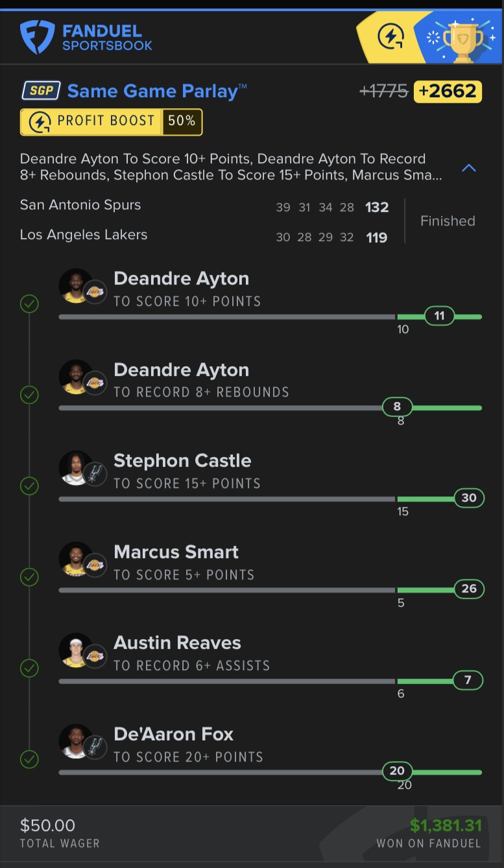The width and height of the screenshot is (504, 868).
Task: Tap the yellow profit boost lightning icon
Action: (390, 37)
